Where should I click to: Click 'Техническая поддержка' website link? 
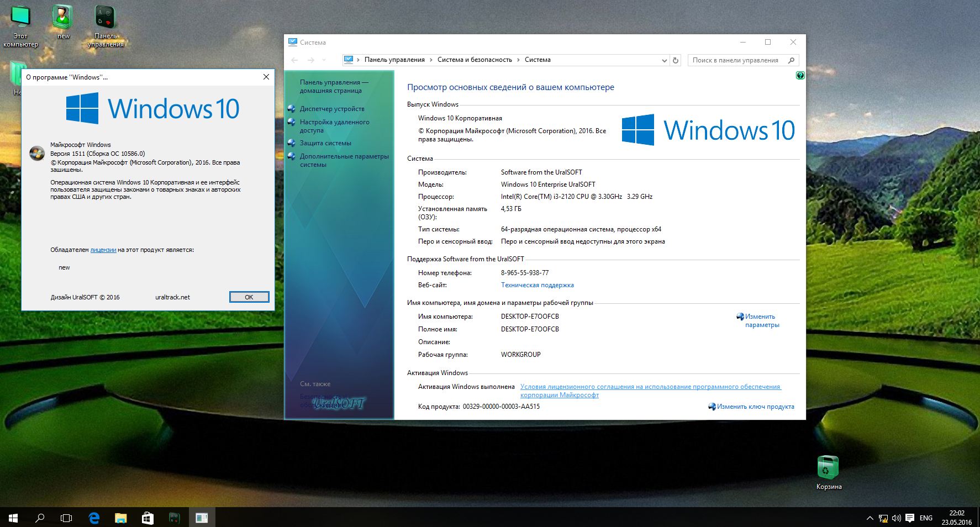click(x=537, y=285)
